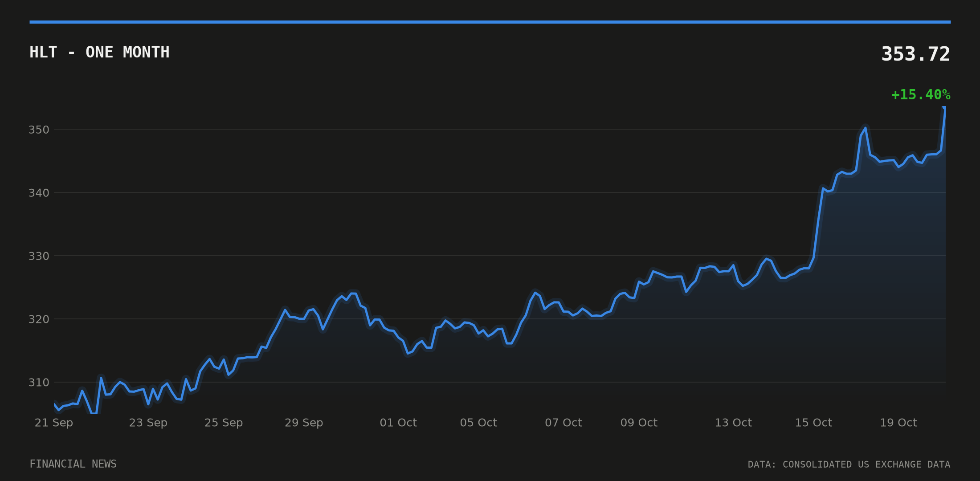Click the 13 Oct date label
This screenshot has width=980, height=481.
733,423
